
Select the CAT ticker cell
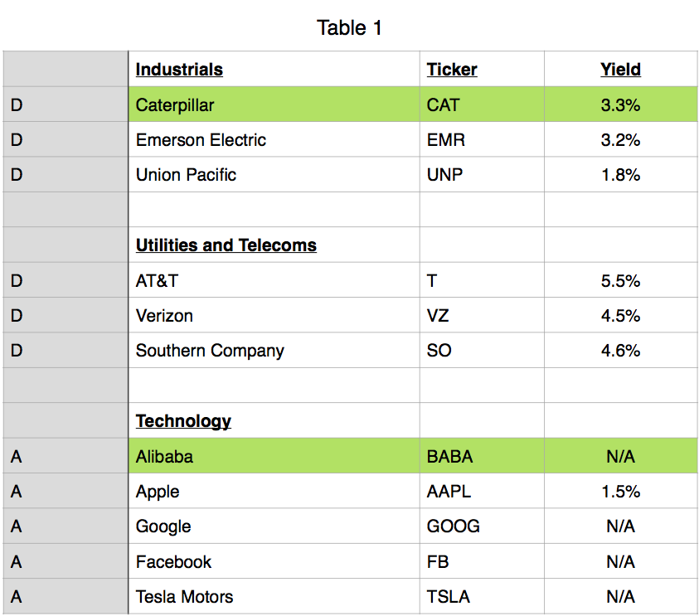[x=443, y=105]
